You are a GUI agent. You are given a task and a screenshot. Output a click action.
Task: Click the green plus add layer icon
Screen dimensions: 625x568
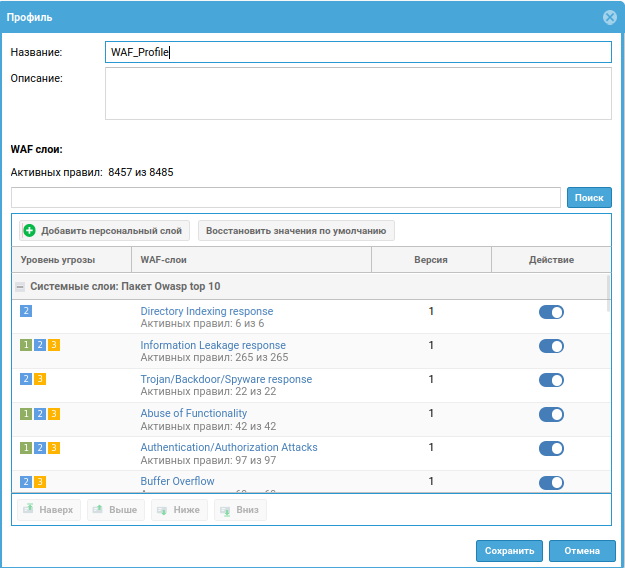(29, 231)
